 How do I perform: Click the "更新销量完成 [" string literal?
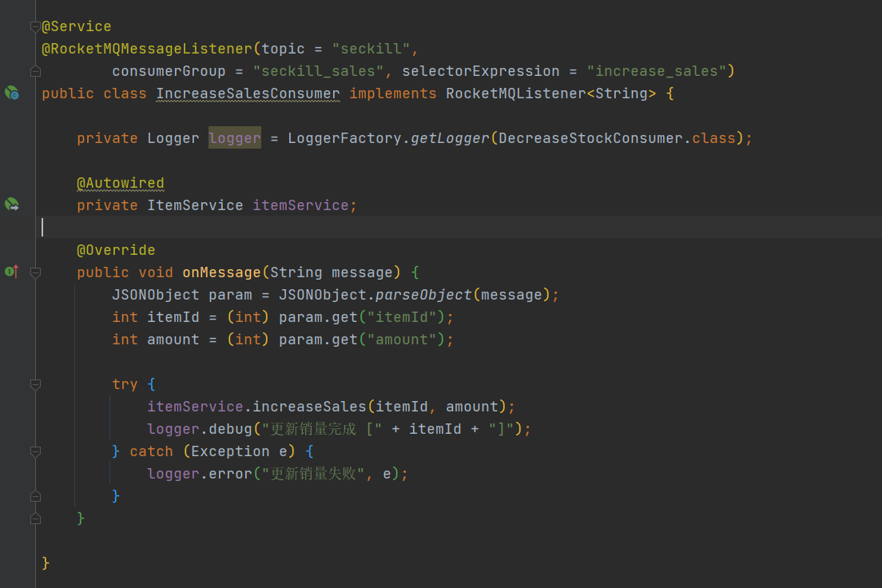pyautogui.click(x=322, y=429)
